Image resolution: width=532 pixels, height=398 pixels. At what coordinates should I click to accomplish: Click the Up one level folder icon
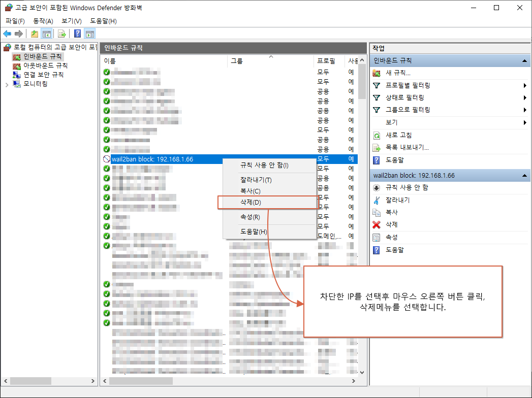click(x=34, y=34)
